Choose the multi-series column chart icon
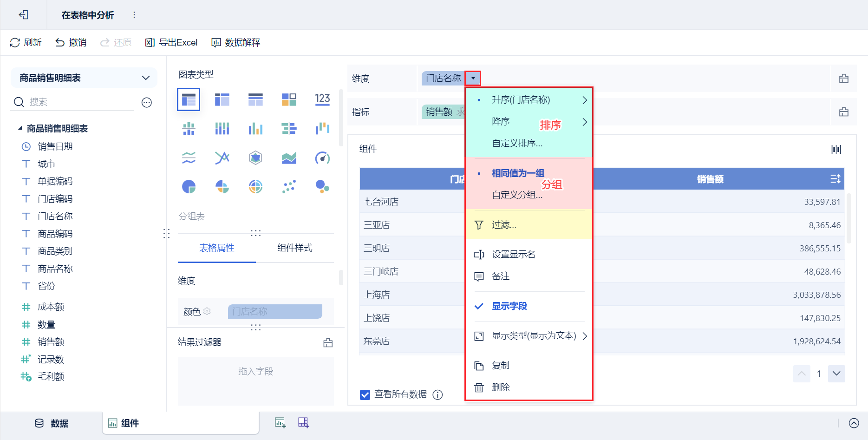The height and width of the screenshot is (440, 868). point(255,129)
